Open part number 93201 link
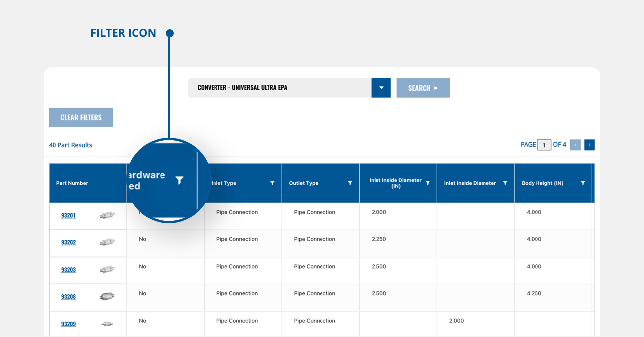This screenshot has height=337, width=644. click(68, 216)
